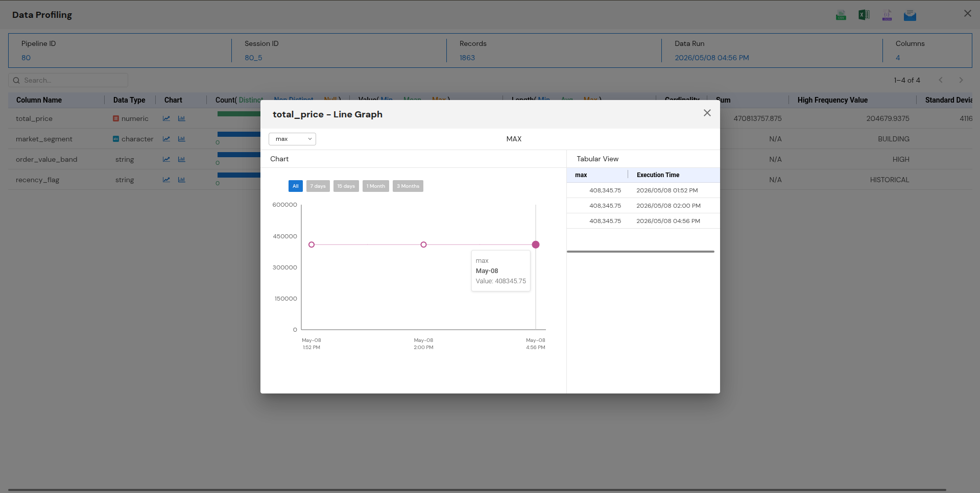980x493 pixels.
Task: Open bar chart for order_value_band row
Action: click(181, 159)
